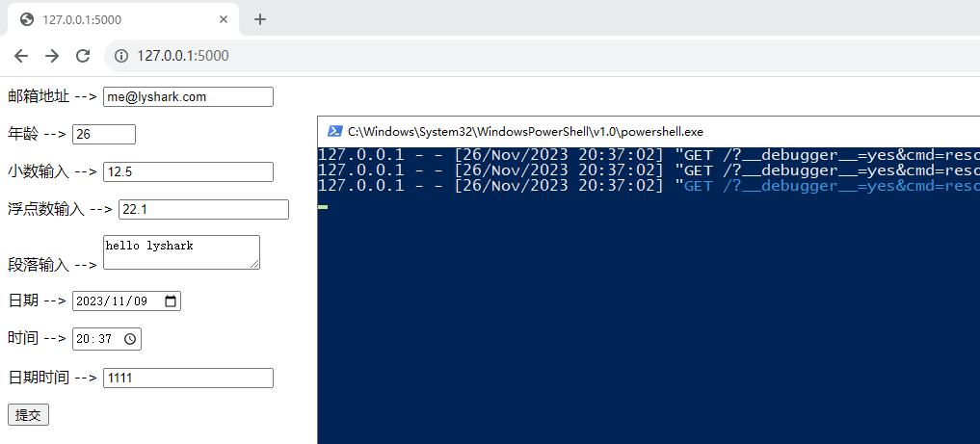The width and height of the screenshot is (980, 444).
Task: Click the textarea resize handle corner
Action: point(255,265)
